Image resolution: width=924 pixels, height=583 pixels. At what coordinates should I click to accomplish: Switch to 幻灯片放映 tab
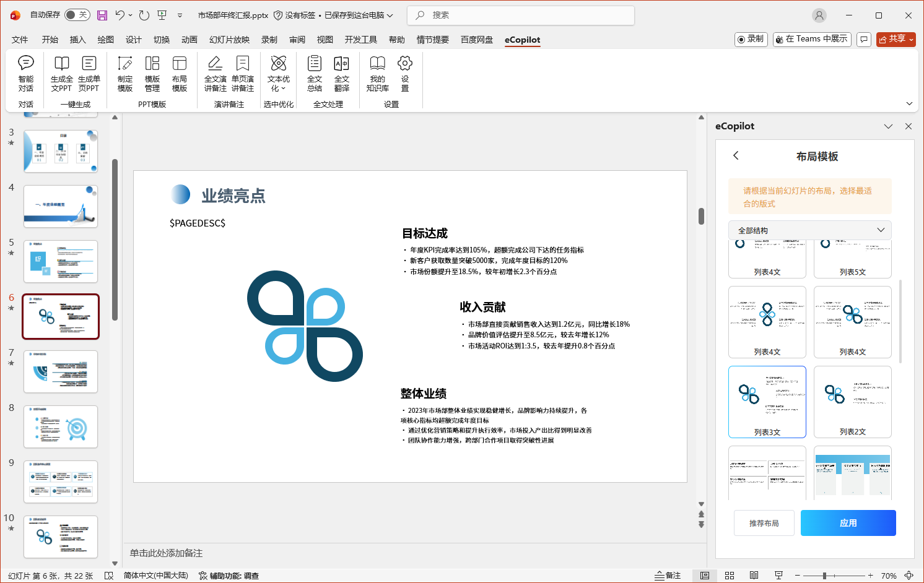[x=229, y=40]
